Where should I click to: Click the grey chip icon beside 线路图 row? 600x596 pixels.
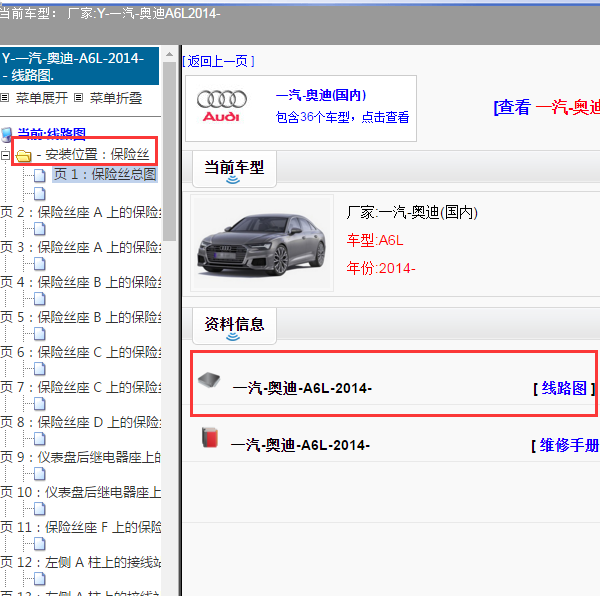(x=209, y=380)
